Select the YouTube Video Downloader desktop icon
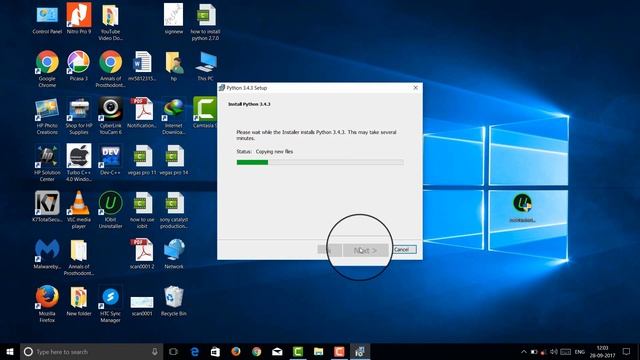Image resolution: width=640 pixels, height=360 pixels. [110, 22]
